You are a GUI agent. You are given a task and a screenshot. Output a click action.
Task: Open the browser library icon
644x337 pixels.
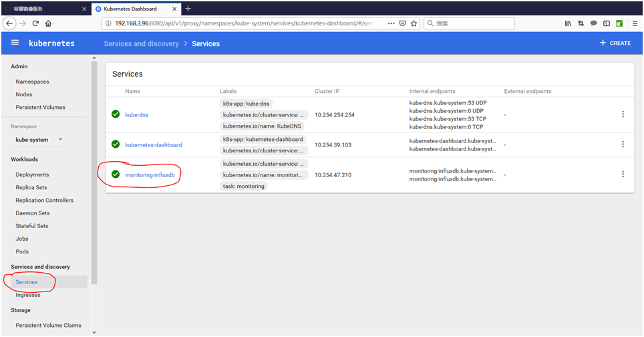tap(568, 23)
